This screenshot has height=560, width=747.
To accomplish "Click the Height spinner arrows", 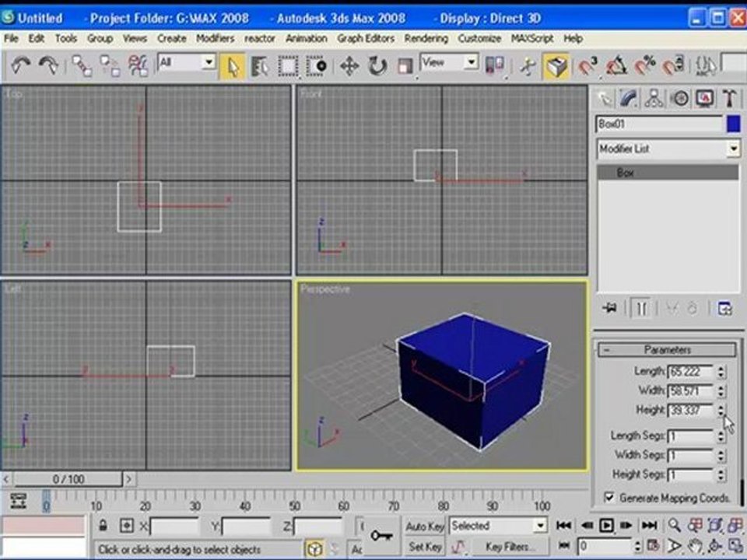I will 721,411.
